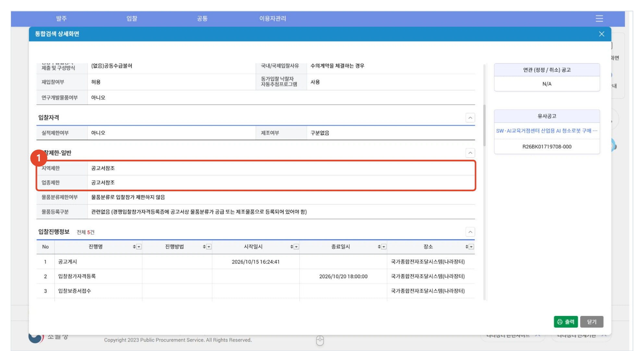The width and height of the screenshot is (644, 351).
Task: Open the hamburger menu icon
Action: [x=599, y=19]
